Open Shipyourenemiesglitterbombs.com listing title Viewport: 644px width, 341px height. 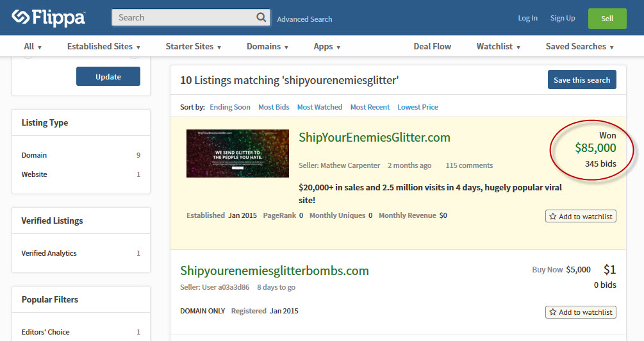(274, 270)
